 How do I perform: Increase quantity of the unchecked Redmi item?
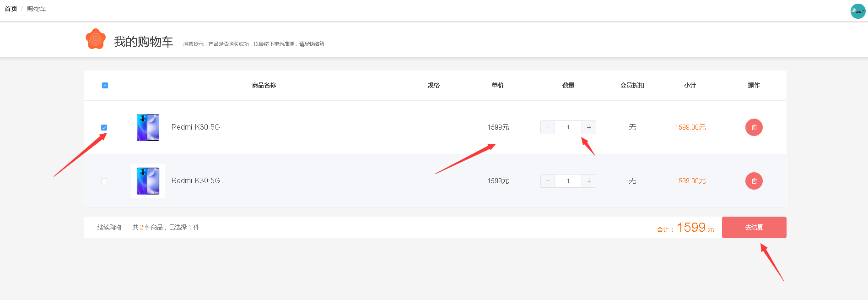[x=589, y=181]
